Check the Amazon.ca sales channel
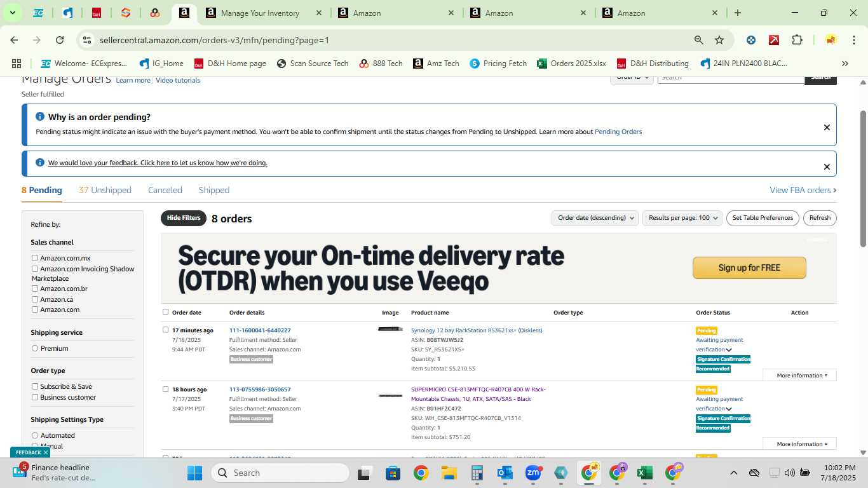The width and height of the screenshot is (868, 488). [35, 299]
